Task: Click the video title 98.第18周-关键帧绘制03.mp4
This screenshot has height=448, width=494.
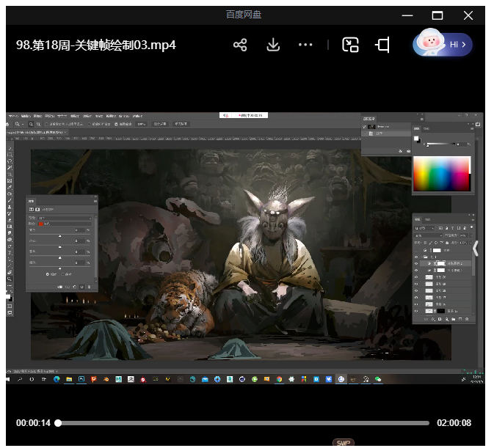Action: [95, 45]
